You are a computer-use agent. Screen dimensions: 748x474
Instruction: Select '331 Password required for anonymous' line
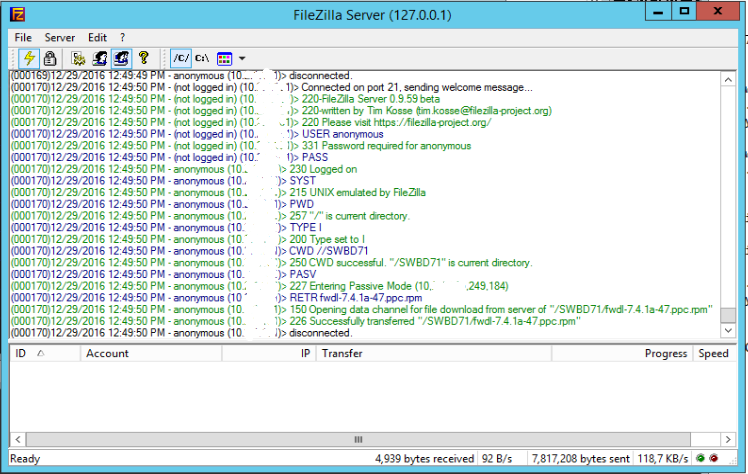click(241, 146)
